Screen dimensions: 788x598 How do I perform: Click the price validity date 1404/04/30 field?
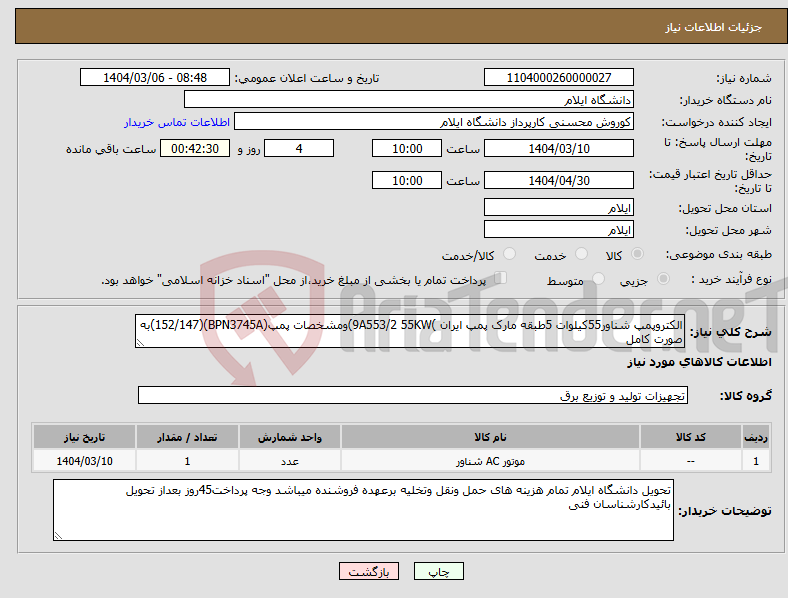pos(559,180)
